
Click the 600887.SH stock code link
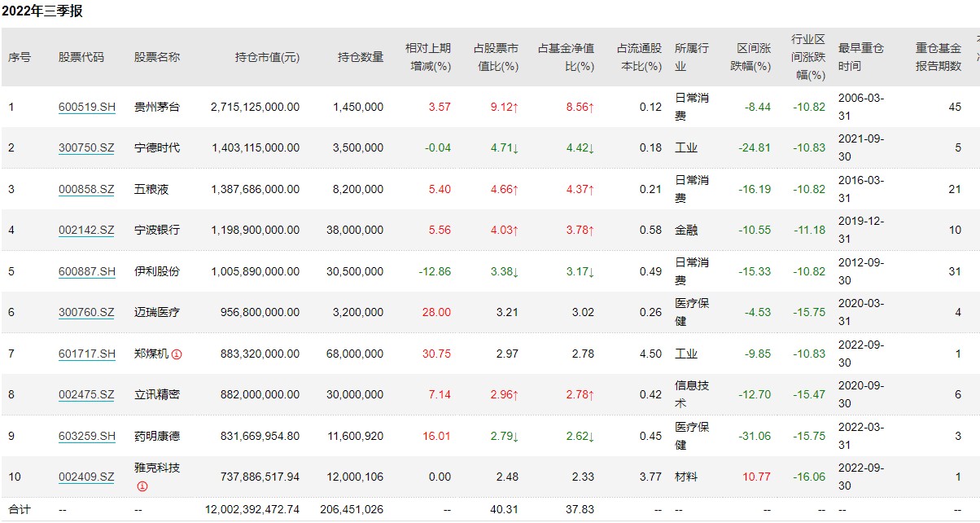tap(87, 271)
